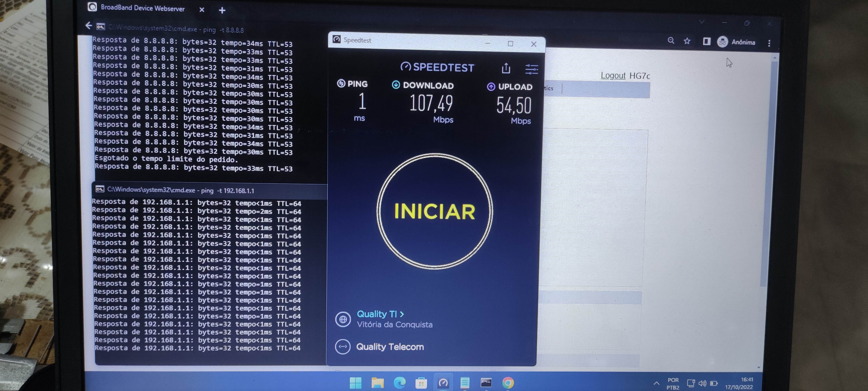The height and width of the screenshot is (391, 868).
Task: Click the Speedtest share results icon
Action: (506, 68)
